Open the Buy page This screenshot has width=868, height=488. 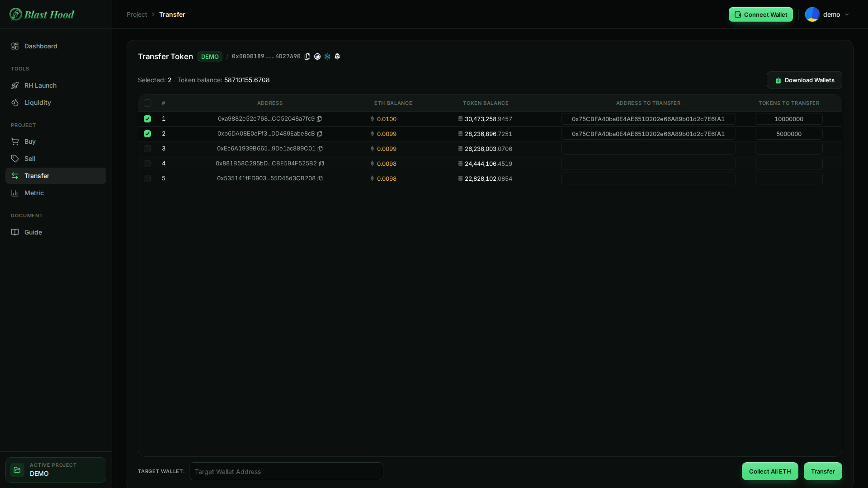(56, 141)
